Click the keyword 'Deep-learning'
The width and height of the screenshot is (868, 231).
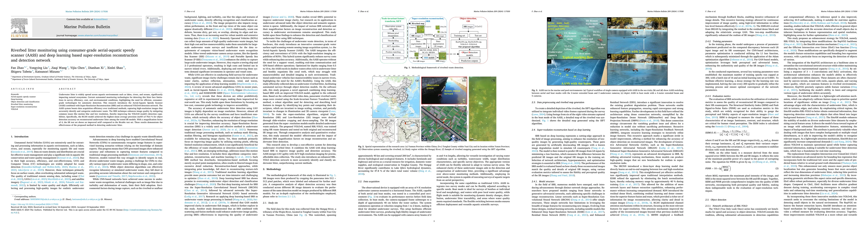click(17, 99)
